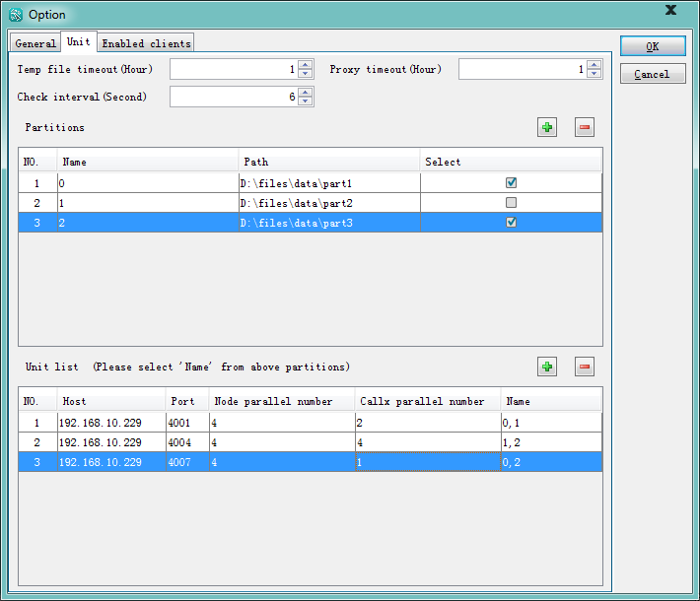Click the add partition green plus icon
700x601 pixels.
tap(547, 127)
